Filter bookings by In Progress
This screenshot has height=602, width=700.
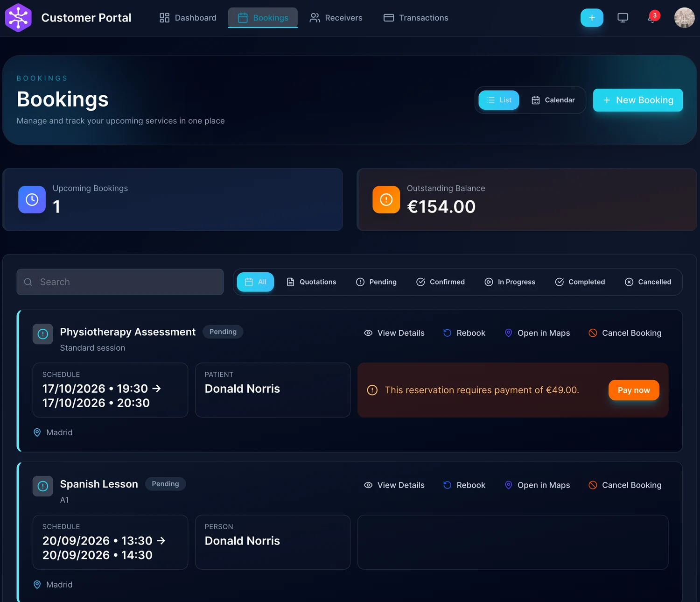click(510, 282)
